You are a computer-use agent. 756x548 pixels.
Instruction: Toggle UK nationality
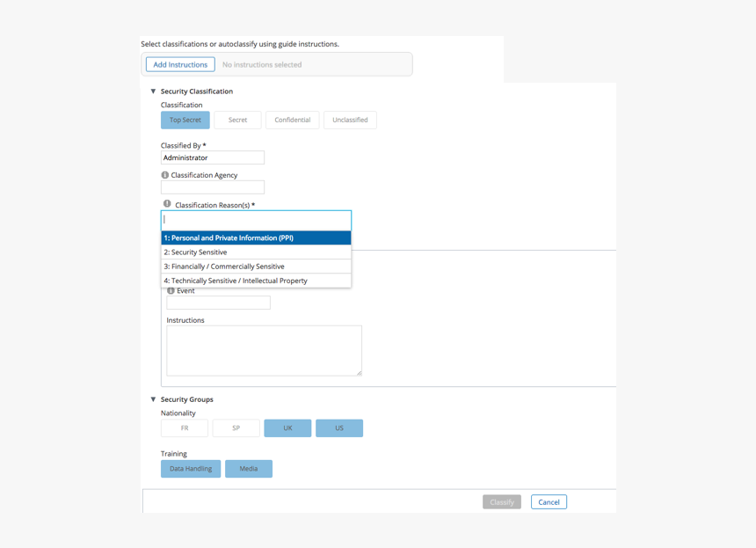(x=287, y=427)
